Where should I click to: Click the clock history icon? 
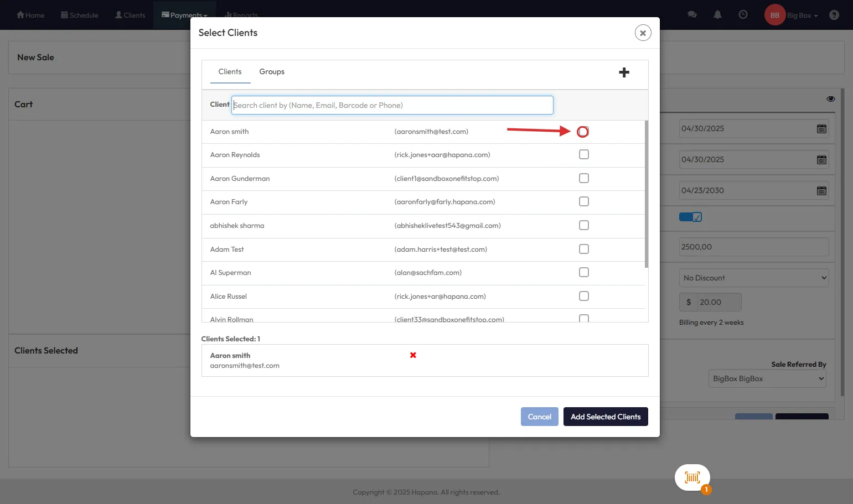pyautogui.click(x=743, y=15)
